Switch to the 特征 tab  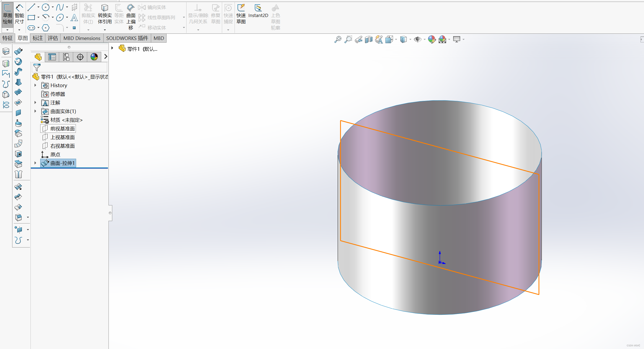[x=7, y=38]
